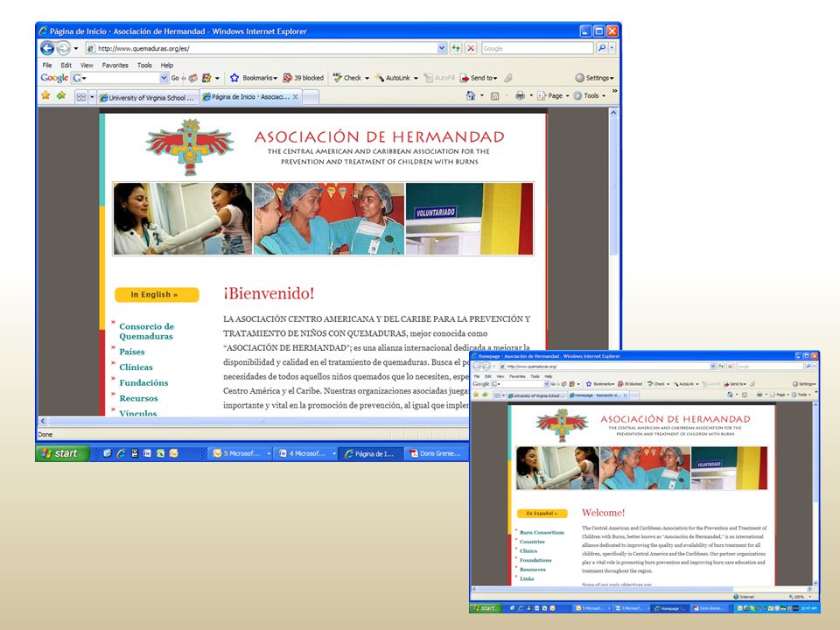Click red Stop icon beside the /es/ address
Screen dimensions: 840x630
[471, 48]
